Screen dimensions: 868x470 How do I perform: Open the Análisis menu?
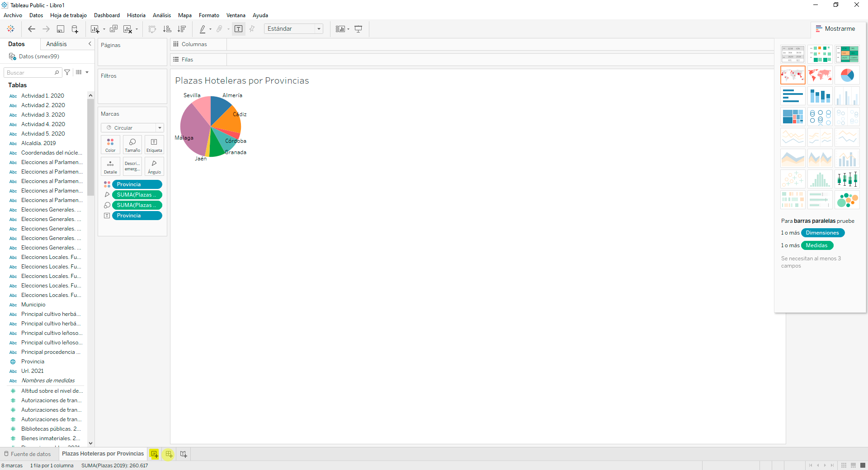161,15
